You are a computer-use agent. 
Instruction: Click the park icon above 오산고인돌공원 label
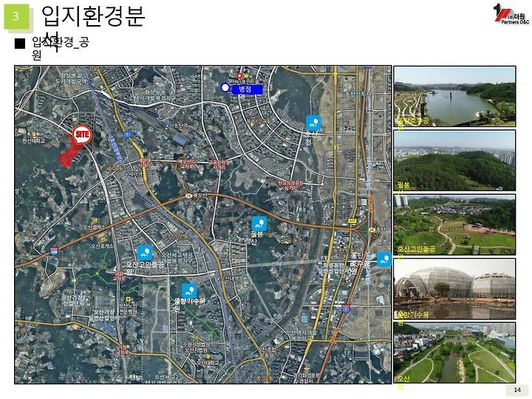[145, 253]
